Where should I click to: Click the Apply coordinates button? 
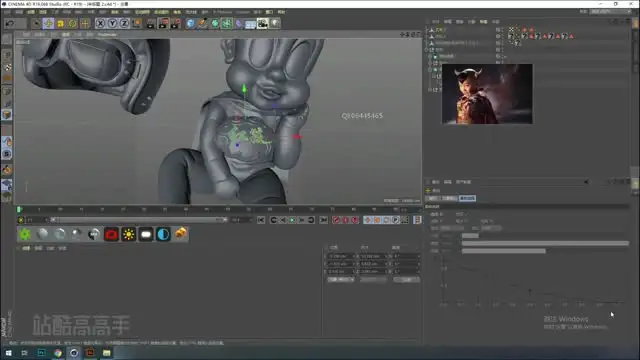[406, 280]
